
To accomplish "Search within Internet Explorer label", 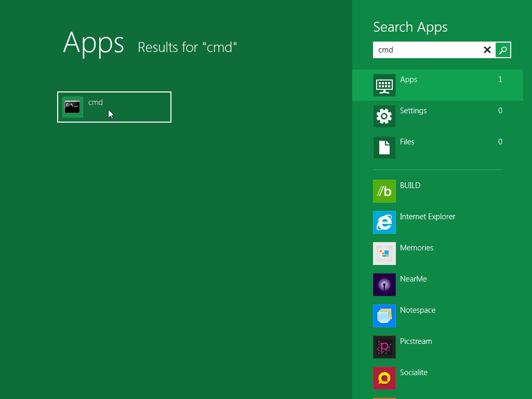I will click(x=428, y=217).
